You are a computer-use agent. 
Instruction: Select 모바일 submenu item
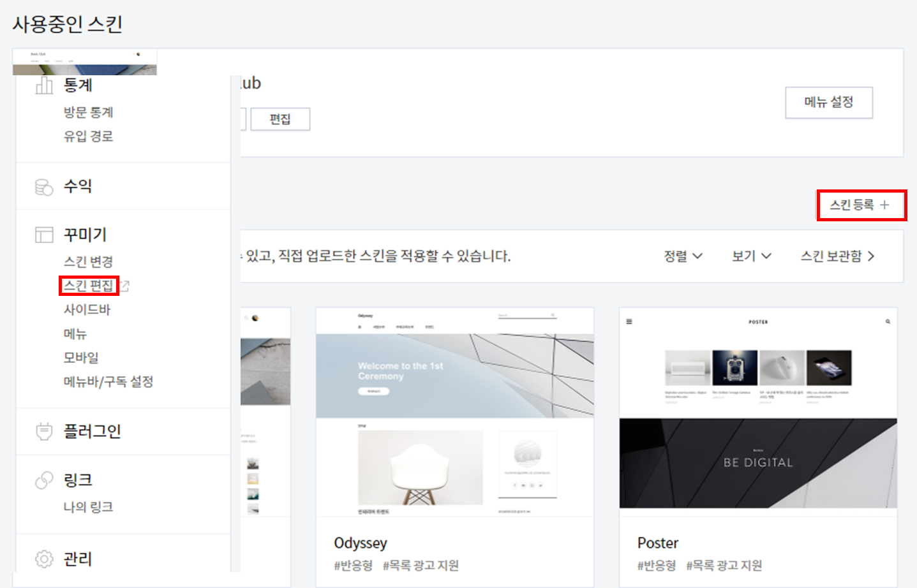click(x=81, y=357)
